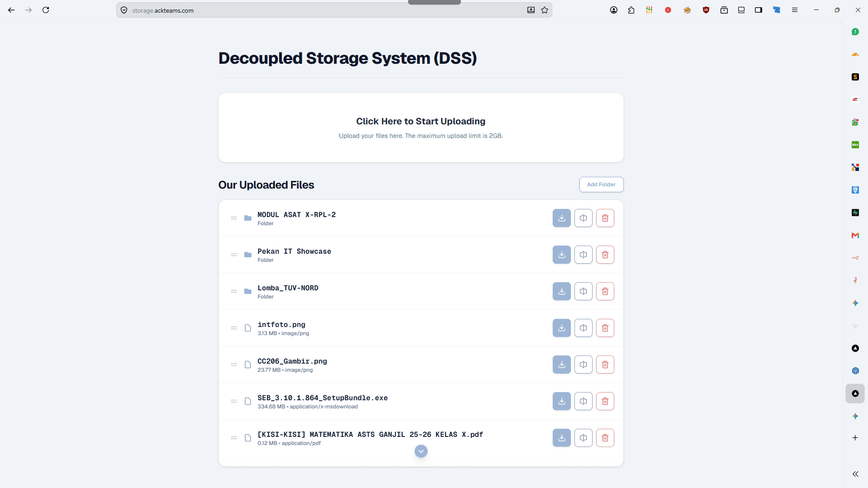Delete the MODUL ASAT X-RPL-2 folder
The width and height of the screenshot is (868, 488).
[x=605, y=218]
